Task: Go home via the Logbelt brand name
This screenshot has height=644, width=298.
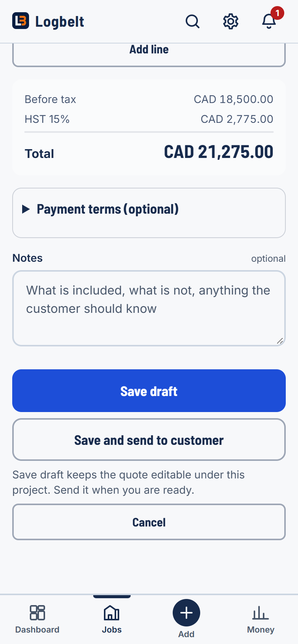Action: point(60,21)
